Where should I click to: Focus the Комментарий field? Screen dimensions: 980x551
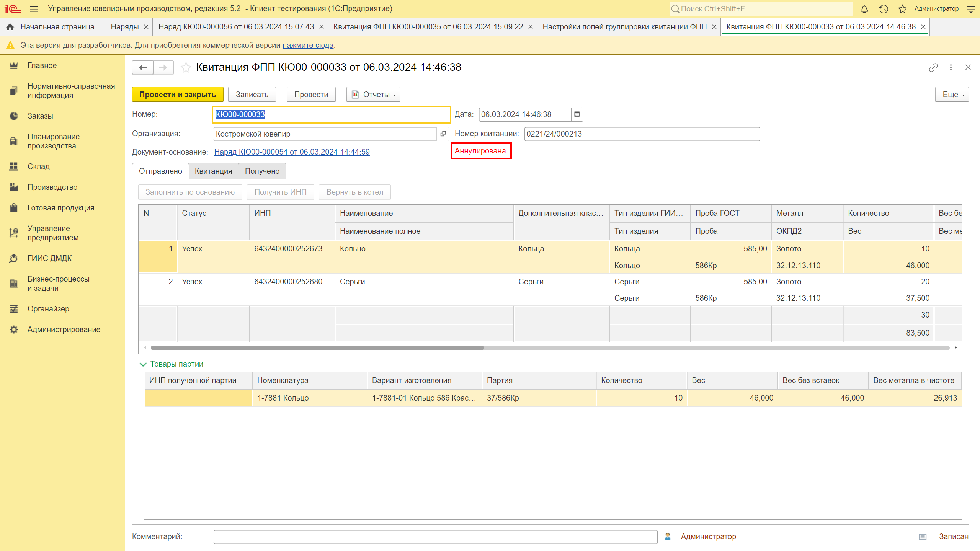point(435,537)
